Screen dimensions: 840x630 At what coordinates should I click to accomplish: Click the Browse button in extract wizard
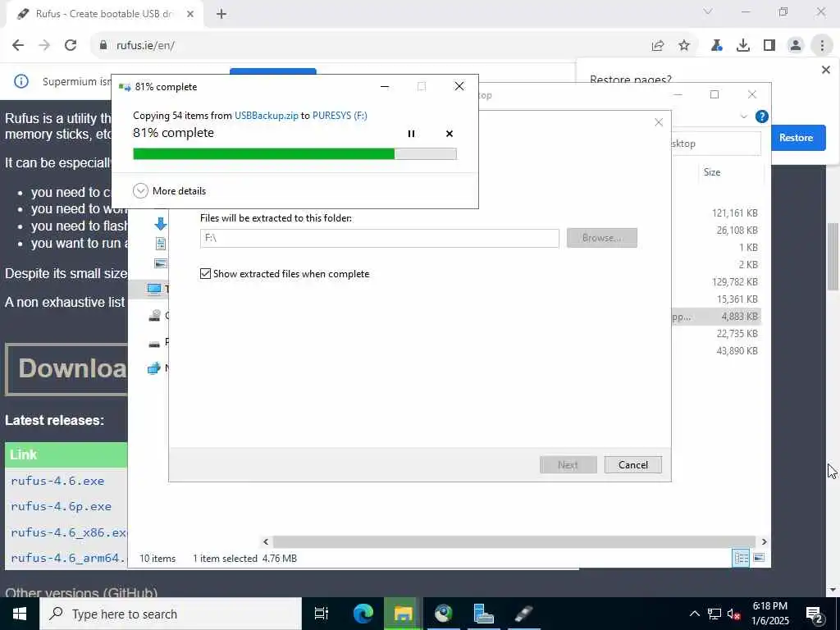601,238
